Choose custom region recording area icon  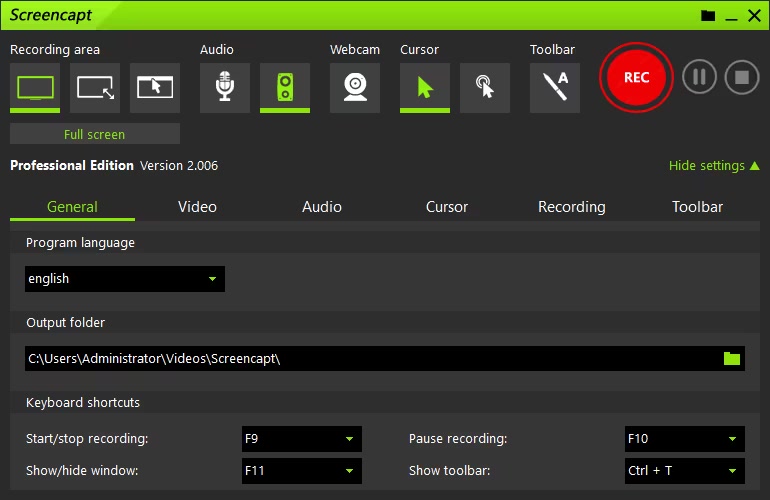click(x=95, y=87)
